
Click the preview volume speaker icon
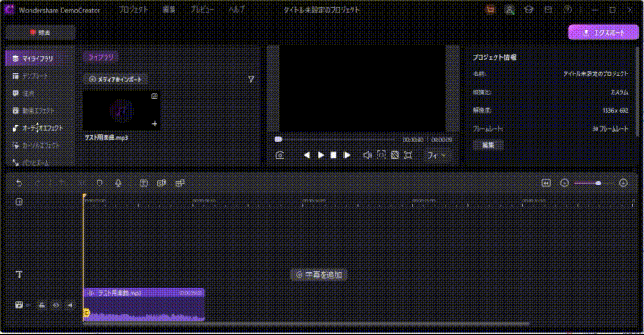pos(368,155)
